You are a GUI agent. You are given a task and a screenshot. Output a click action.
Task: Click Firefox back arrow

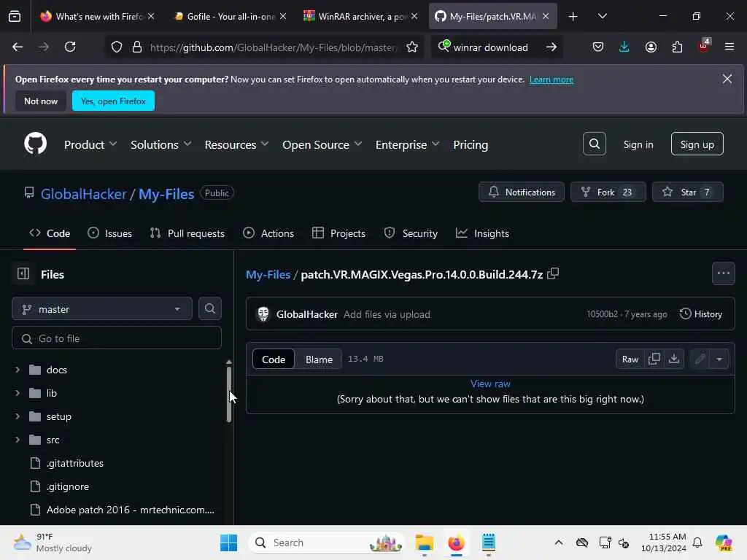pos(18,47)
